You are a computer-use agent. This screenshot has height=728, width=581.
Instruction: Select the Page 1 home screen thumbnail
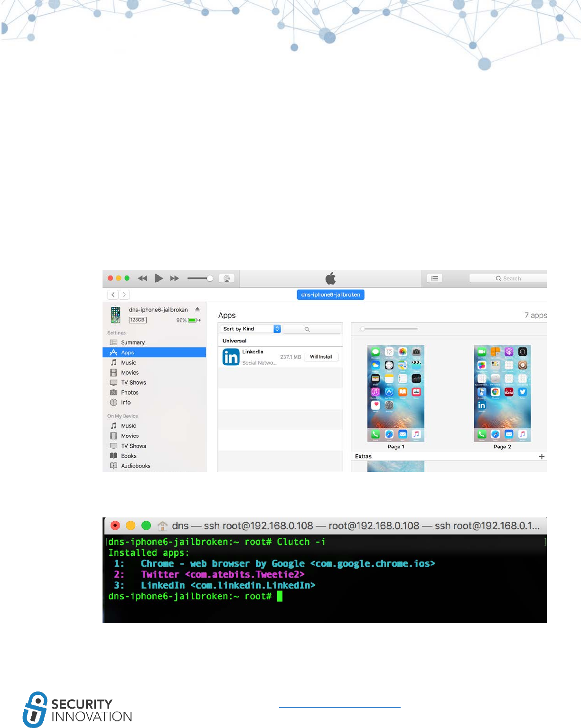click(395, 393)
